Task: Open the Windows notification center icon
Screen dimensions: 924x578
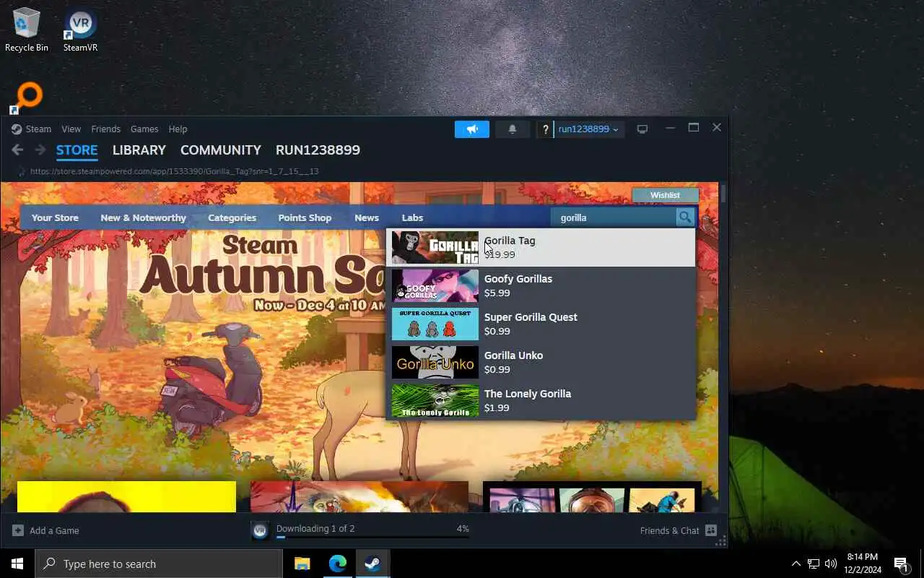Action: pyautogui.click(x=901, y=564)
